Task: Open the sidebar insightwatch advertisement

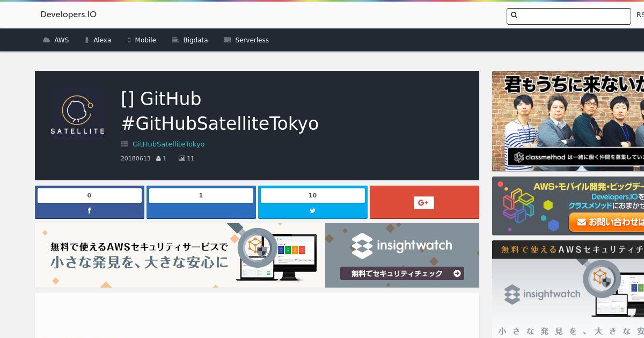Action: click(x=568, y=289)
